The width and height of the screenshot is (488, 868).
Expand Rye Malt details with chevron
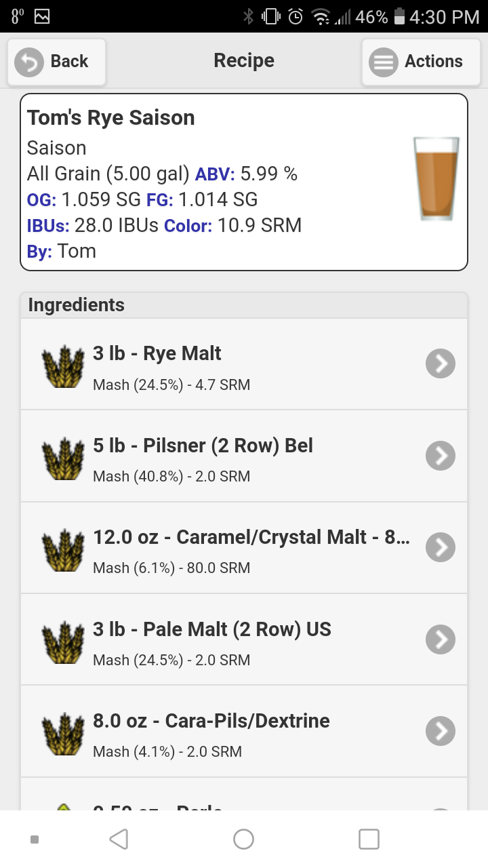pyautogui.click(x=441, y=364)
